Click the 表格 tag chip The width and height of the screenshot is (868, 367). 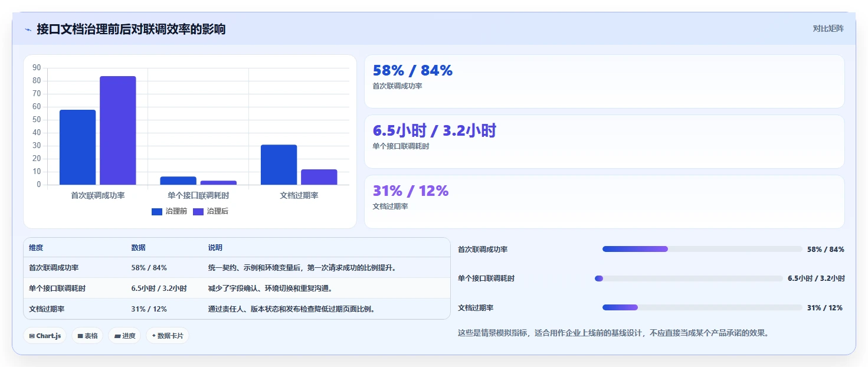pos(87,336)
